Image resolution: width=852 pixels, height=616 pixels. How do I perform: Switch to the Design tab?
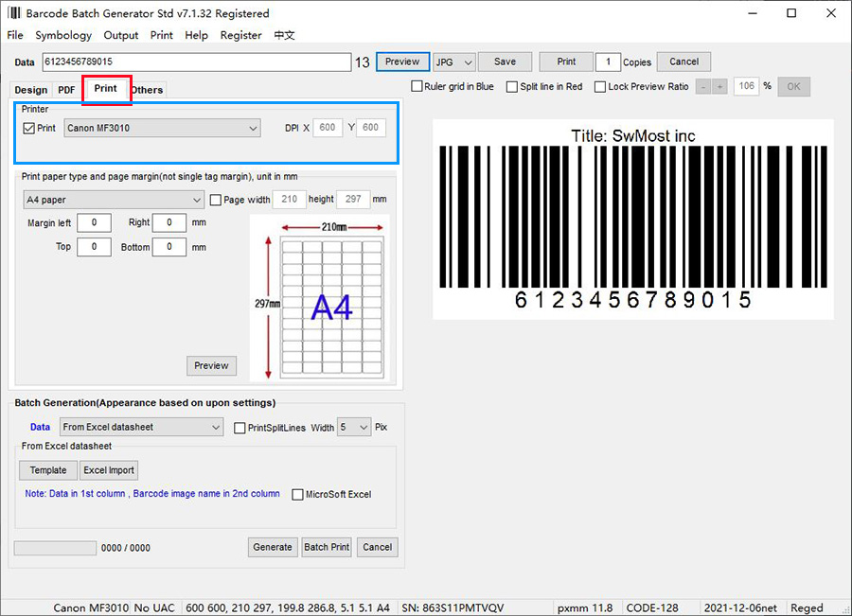[x=31, y=90]
